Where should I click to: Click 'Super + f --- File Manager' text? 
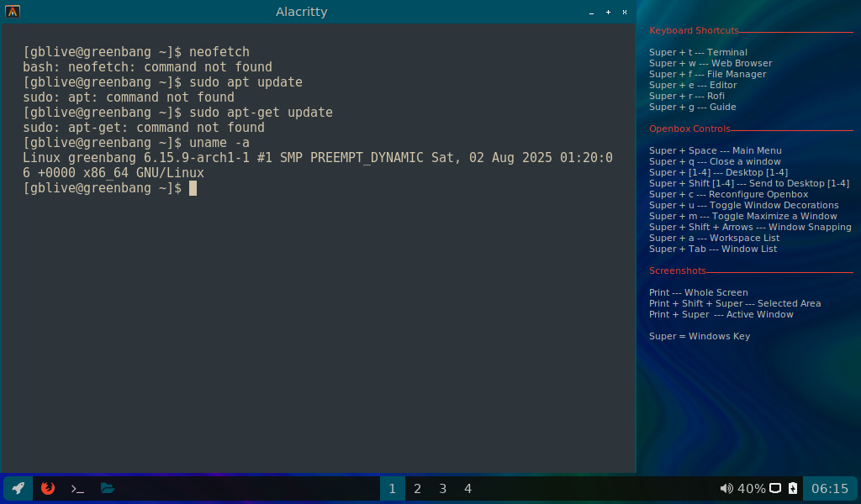tap(707, 75)
